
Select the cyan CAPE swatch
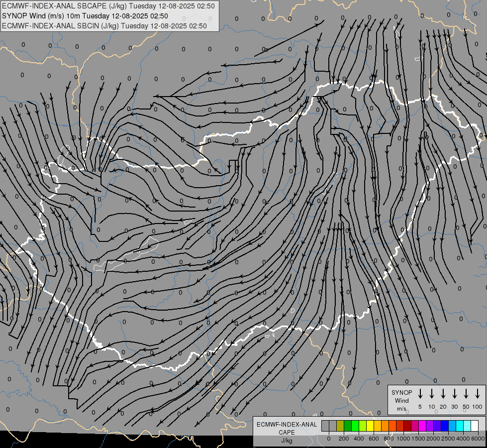(x=460, y=426)
